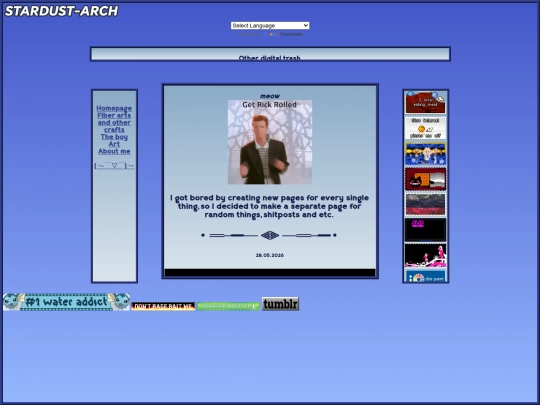
Task: Click the 'meow' heading text
Action: (270, 96)
